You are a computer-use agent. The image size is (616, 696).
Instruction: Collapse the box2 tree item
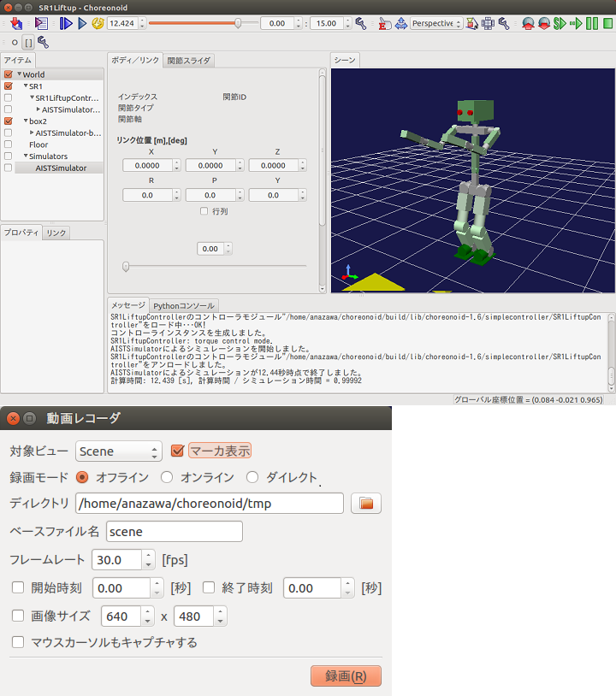coord(26,121)
